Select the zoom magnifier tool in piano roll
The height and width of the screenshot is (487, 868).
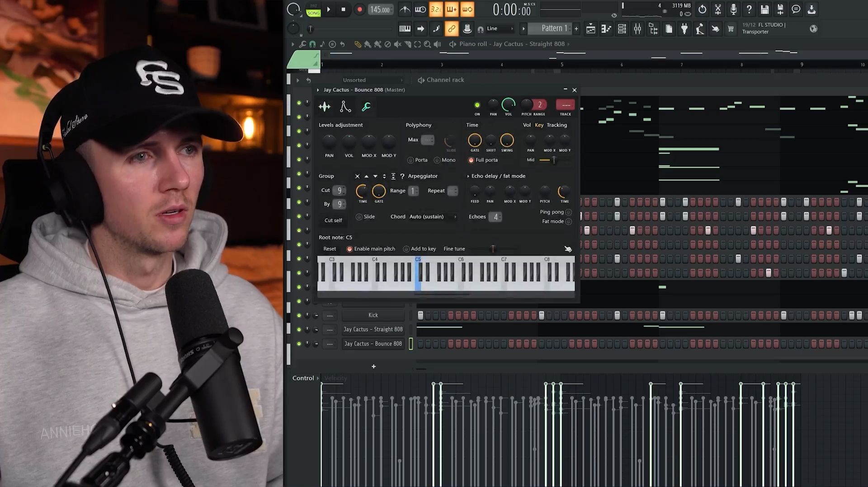point(427,44)
